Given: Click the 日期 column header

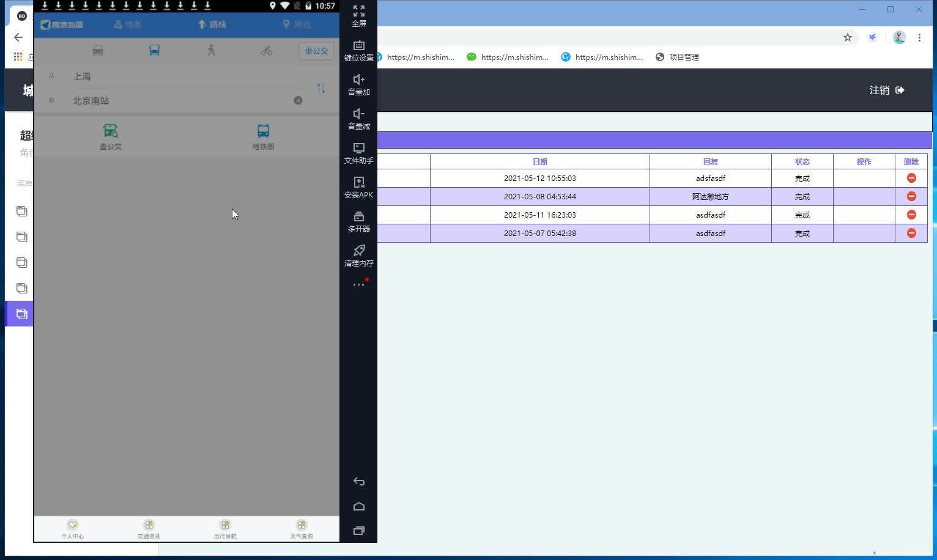Looking at the screenshot, I should [x=540, y=161].
